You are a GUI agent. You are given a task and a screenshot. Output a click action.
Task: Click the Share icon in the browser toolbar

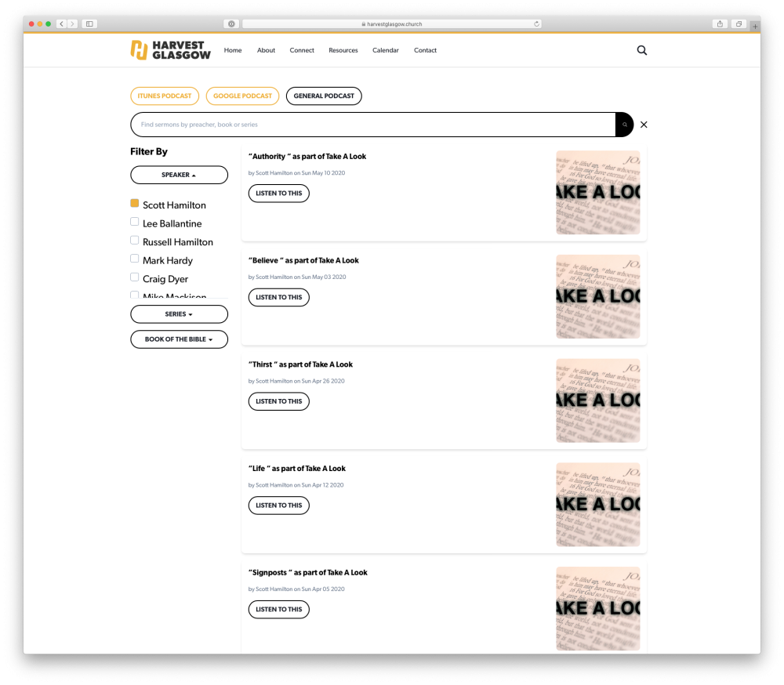(719, 24)
